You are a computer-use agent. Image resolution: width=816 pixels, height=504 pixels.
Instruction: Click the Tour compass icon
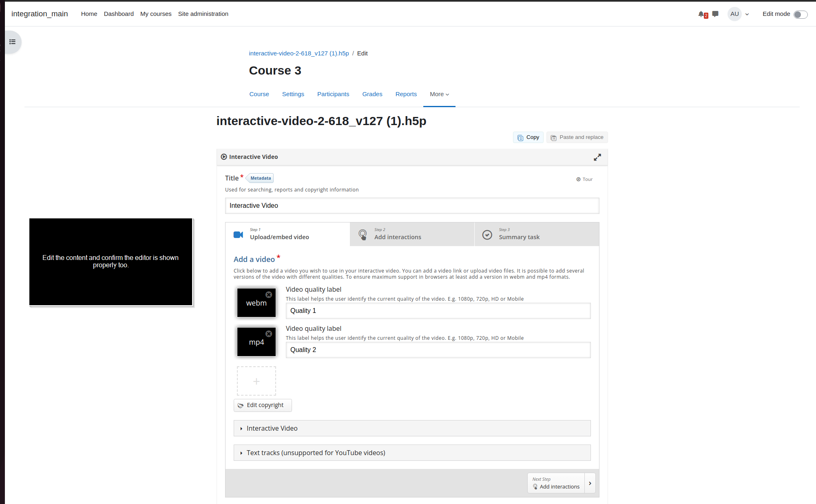[x=578, y=179]
